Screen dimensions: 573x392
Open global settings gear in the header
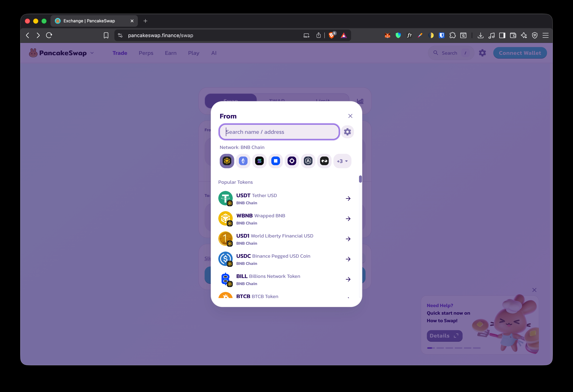coord(482,53)
